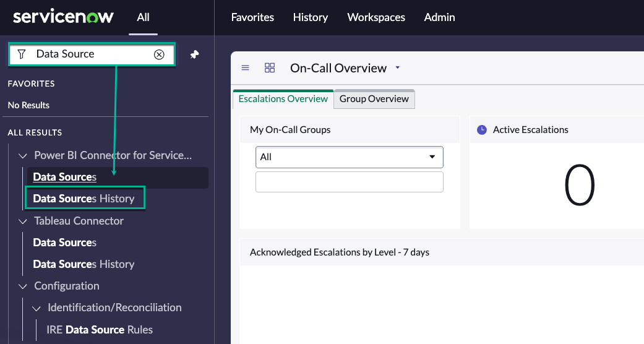The width and height of the screenshot is (644, 344).
Task: Pin the navigation menu
Action: [194, 54]
